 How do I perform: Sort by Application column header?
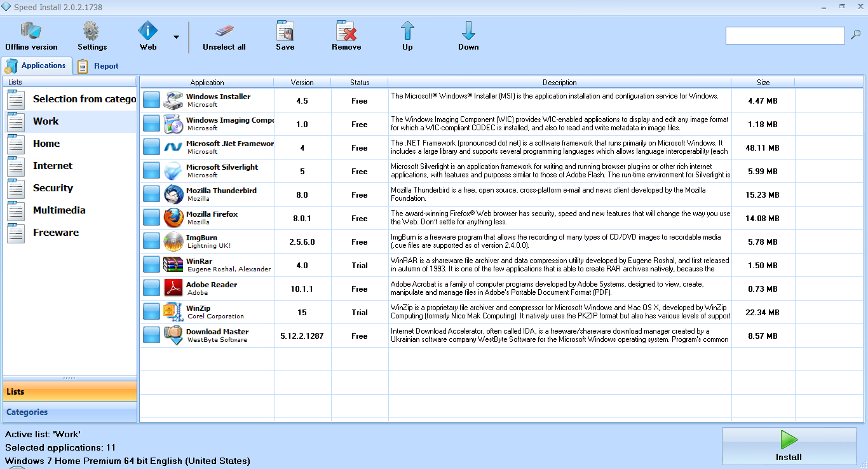(x=207, y=83)
